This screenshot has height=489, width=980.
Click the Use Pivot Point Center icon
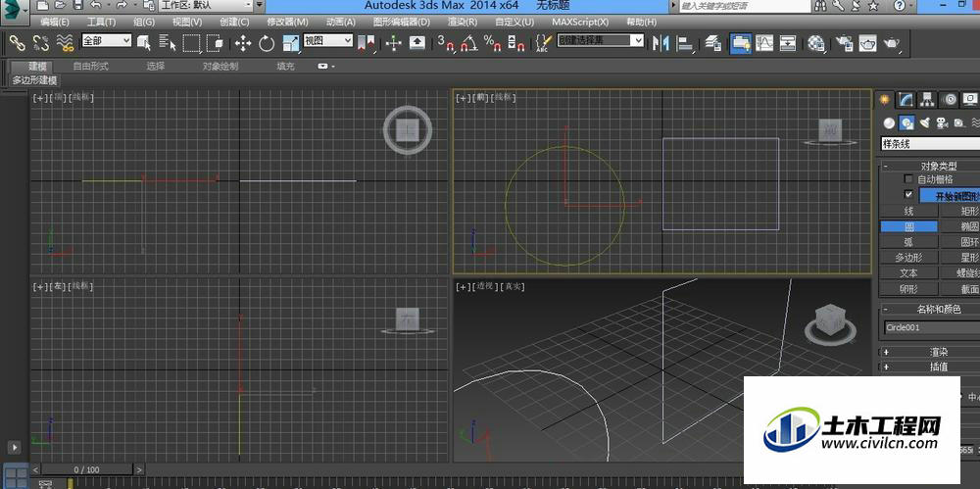367,43
